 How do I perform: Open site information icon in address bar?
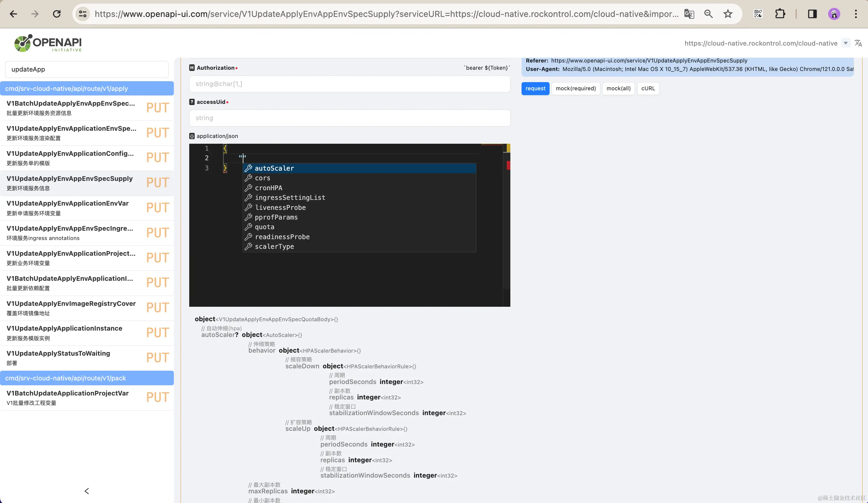(x=83, y=14)
